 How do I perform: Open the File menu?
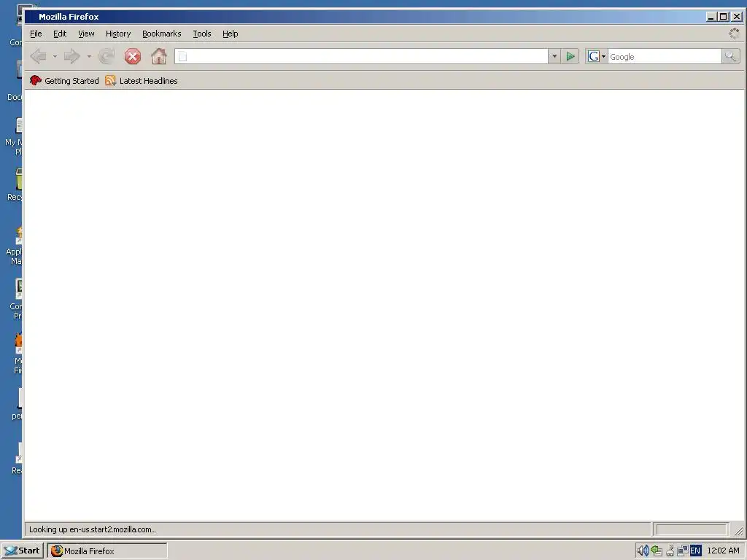(x=36, y=34)
